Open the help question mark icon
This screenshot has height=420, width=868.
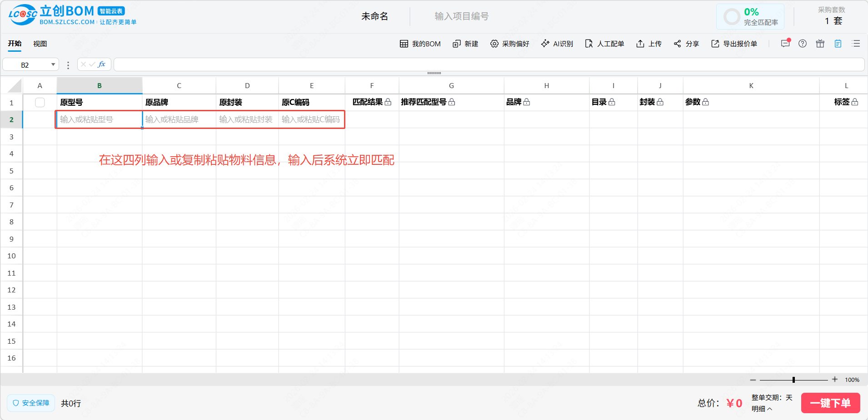click(803, 44)
